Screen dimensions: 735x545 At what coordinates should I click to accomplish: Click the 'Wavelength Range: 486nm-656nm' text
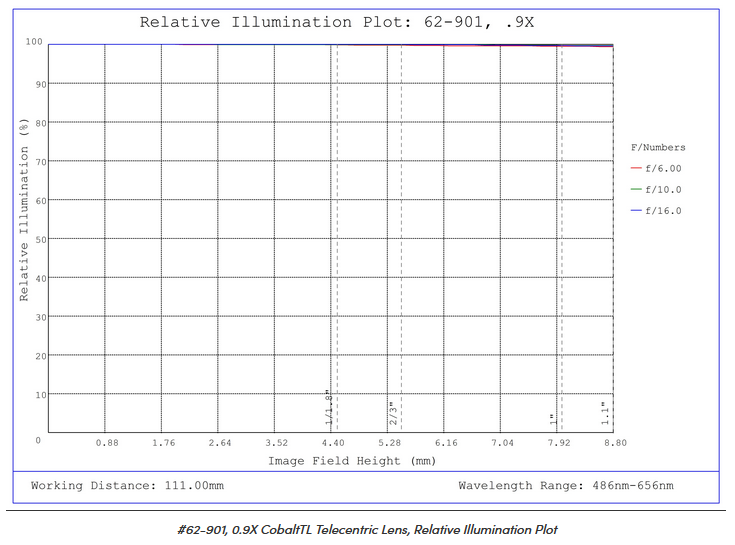click(x=566, y=486)
